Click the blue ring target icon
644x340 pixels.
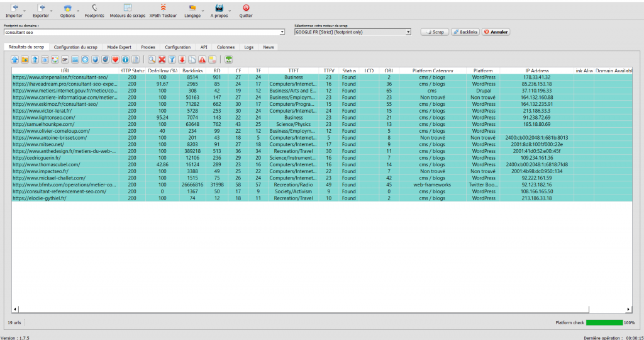pyautogui.click(x=85, y=60)
